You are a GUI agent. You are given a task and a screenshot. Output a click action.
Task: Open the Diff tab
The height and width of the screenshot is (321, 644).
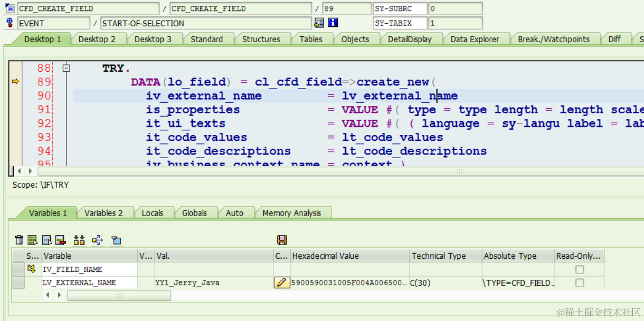615,39
